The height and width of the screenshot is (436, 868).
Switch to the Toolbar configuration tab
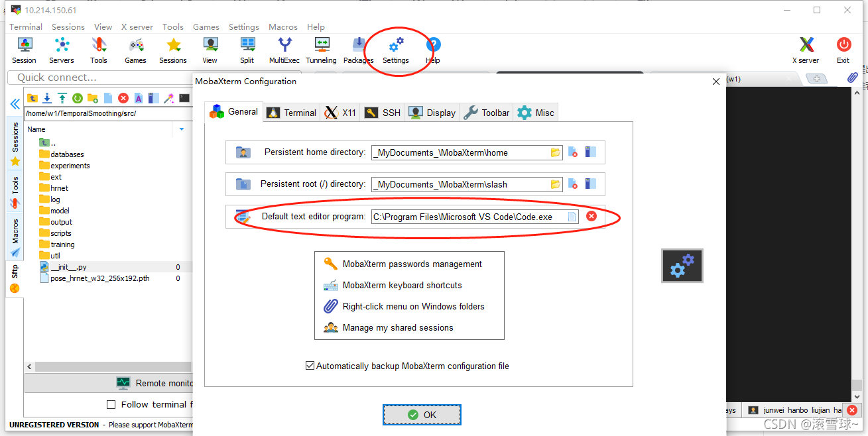(487, 113)
